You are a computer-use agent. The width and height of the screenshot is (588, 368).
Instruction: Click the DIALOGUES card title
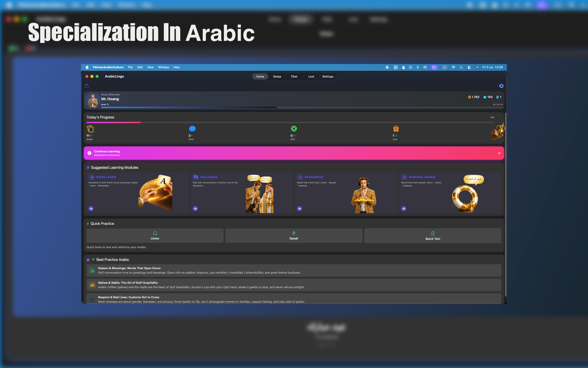[209, 177]
